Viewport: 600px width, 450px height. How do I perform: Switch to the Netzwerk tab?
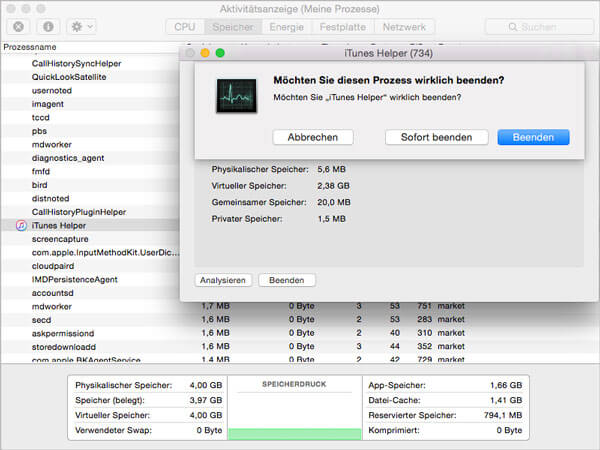click(404, 27)
